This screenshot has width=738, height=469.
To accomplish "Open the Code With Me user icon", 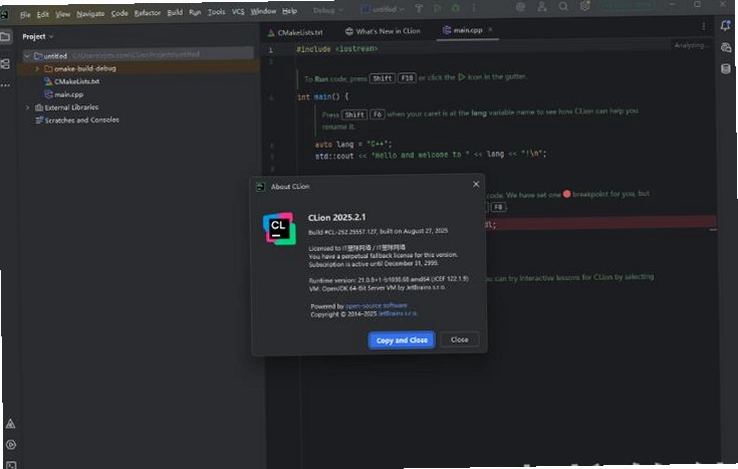I will [x=542, y=7].
